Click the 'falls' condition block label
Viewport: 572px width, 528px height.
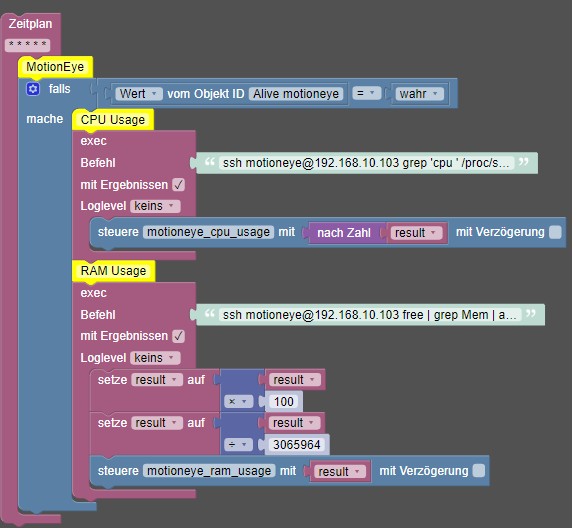point(59,89)
